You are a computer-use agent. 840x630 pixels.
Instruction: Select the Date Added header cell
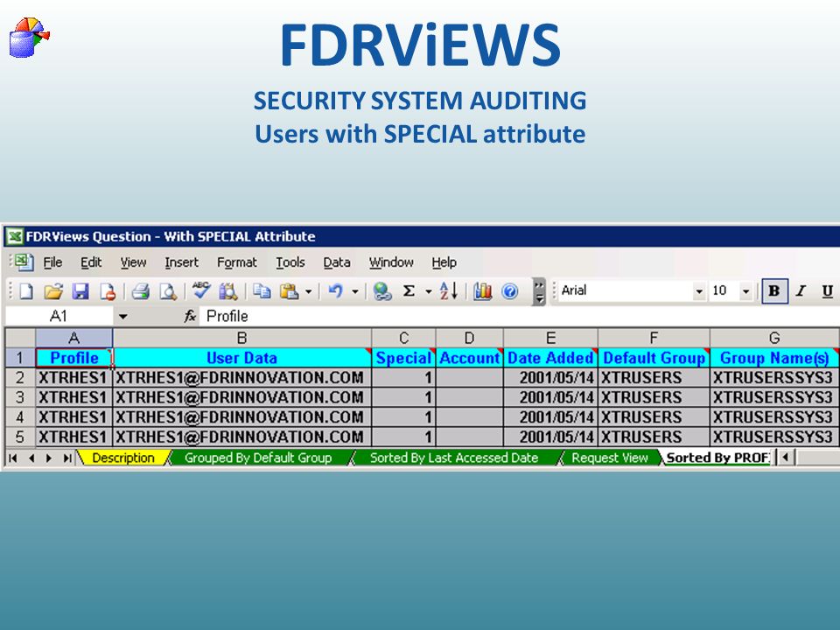[550, 358]
